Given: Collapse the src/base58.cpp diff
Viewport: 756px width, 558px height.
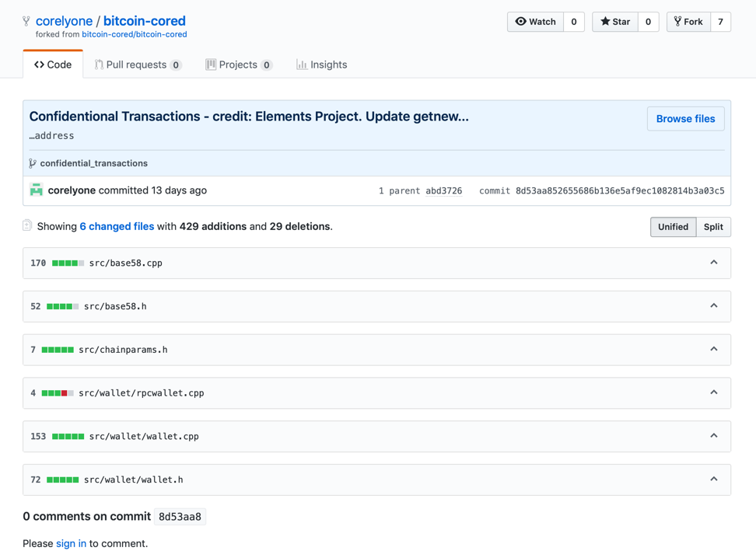Looking at the screenshot, I should click(714, 262).
